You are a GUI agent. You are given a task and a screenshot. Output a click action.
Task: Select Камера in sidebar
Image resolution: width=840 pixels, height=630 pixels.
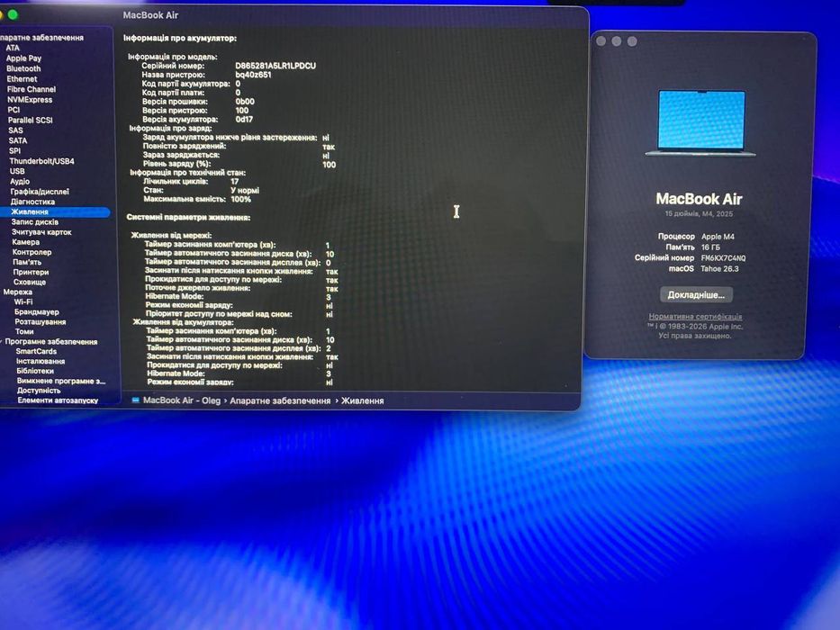(26, 241)
